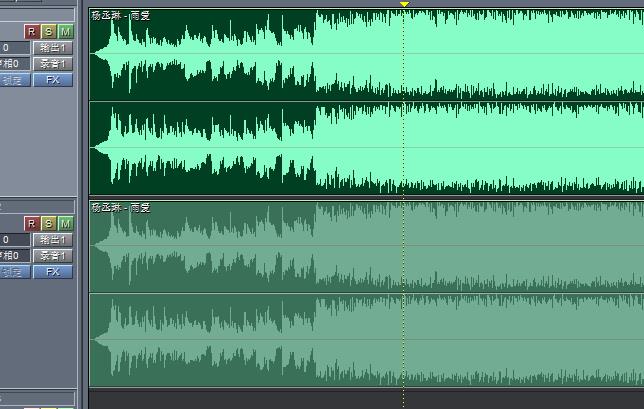Open FX effects for the second track
Viewport: 644px width, 409px height.
coord(53,272)
